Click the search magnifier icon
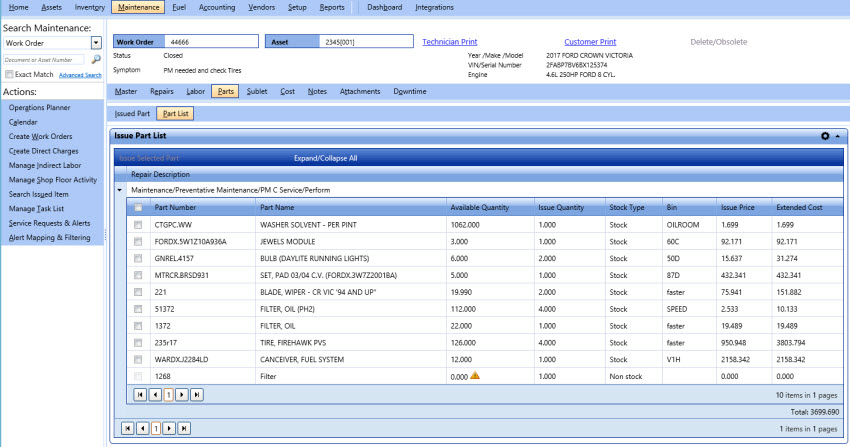This screenshot has height=447, width=850. (x=96, y=59)
